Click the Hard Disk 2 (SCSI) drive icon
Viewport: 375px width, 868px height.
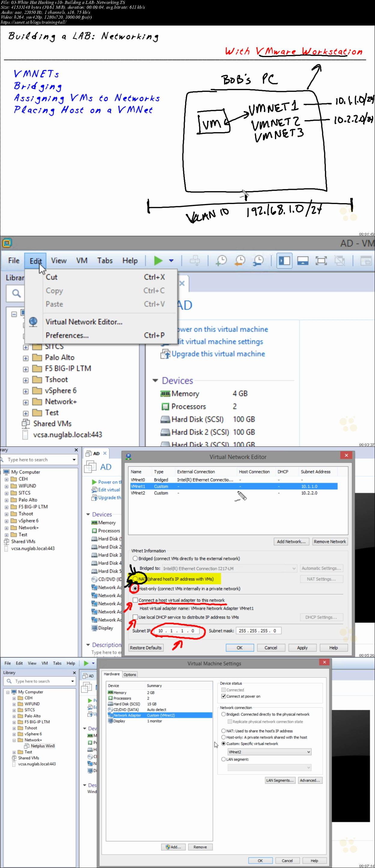pyautogui.click(x=165, y=432)
